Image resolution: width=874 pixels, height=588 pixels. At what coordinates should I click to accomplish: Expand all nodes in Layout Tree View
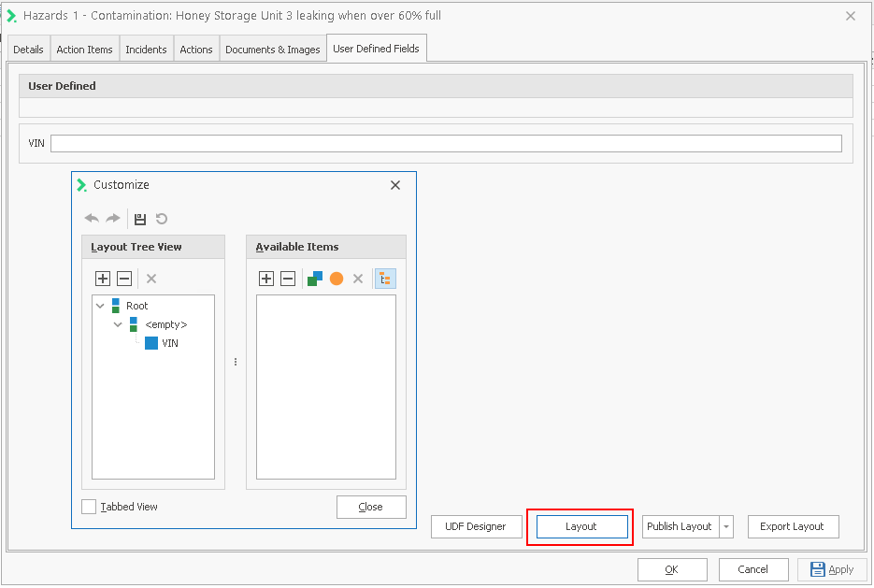point(103,279)
